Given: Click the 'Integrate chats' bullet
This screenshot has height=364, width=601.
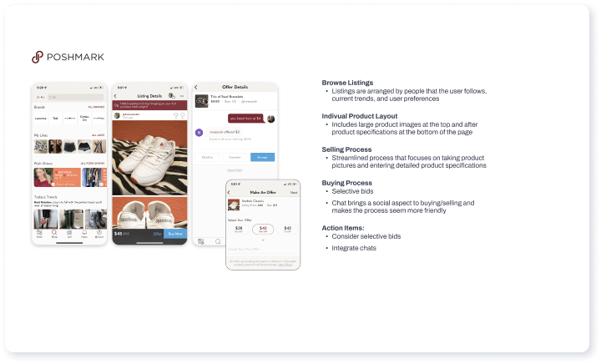Looking at the screenshot, I should [x=354, y=248].
